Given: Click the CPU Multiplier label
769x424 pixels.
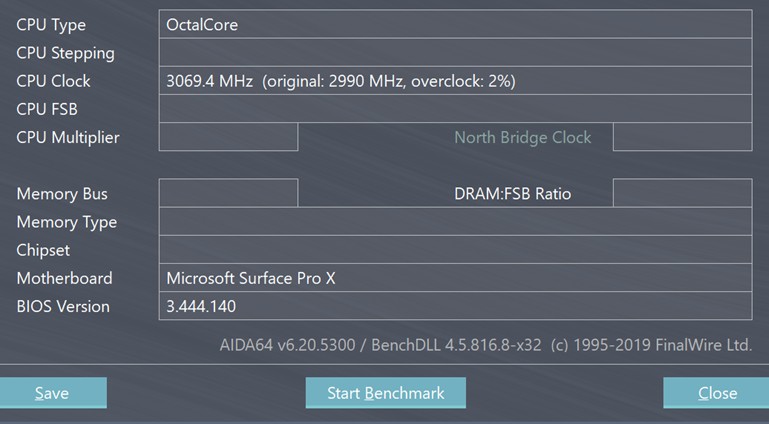Looking at the screenshot, I should (68, 137).
